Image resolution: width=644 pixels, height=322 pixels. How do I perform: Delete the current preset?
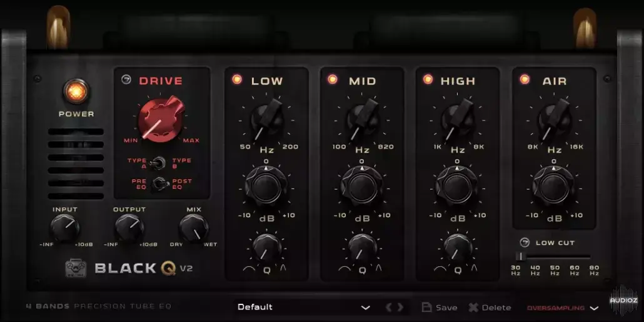click(490, 307)
